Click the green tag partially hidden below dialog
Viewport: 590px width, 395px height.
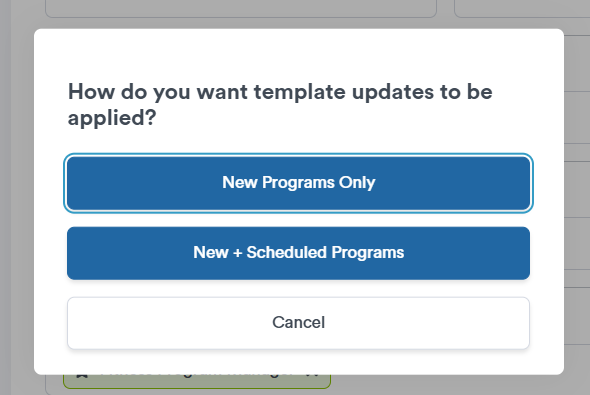coord(197,381)
